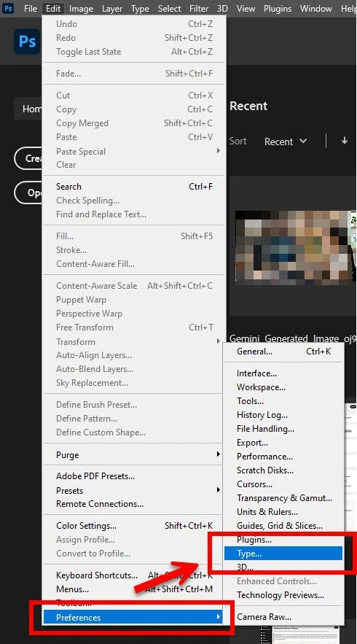Select Redo in the Edit menu

135,38
